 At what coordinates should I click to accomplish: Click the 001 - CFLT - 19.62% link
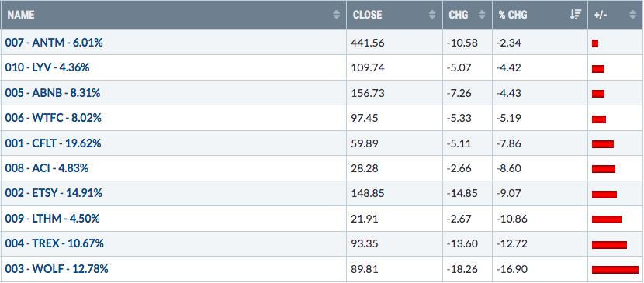[53, 143]
